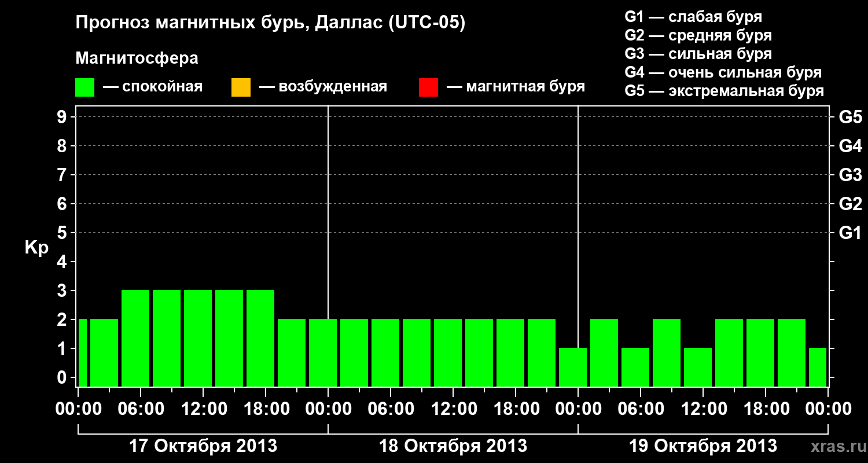
Task: Select legend line 'G3 — сильная буря'
Action: pos(698,54)
